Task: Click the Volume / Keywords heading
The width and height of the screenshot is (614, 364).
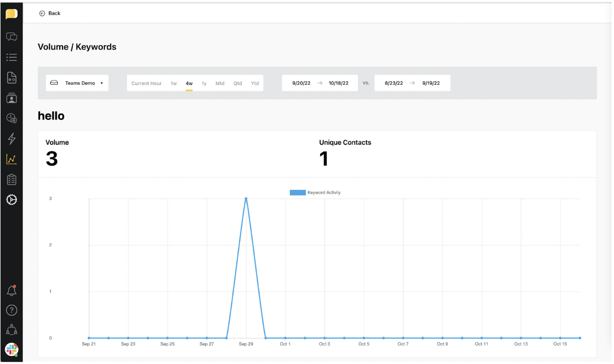Action: [x=77, y=47]
